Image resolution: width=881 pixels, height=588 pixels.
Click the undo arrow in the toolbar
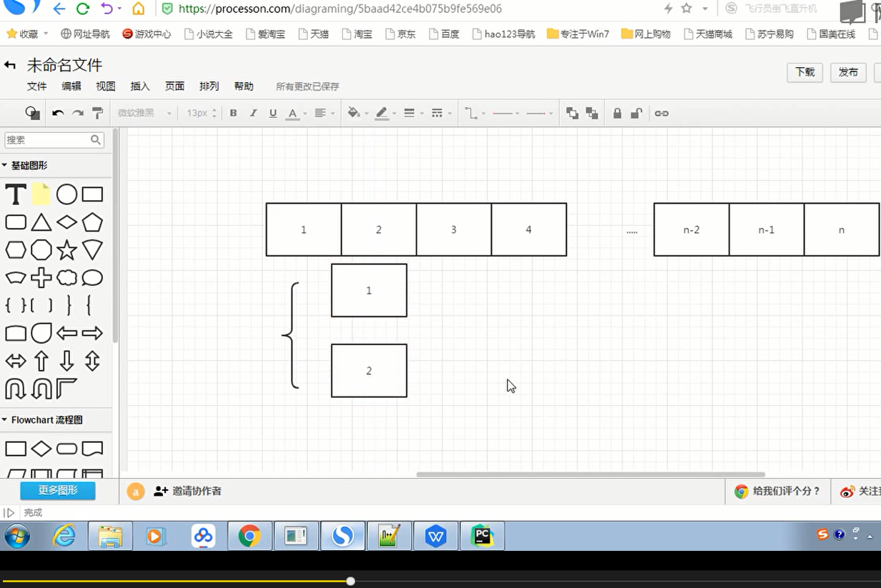coord(58,114)
